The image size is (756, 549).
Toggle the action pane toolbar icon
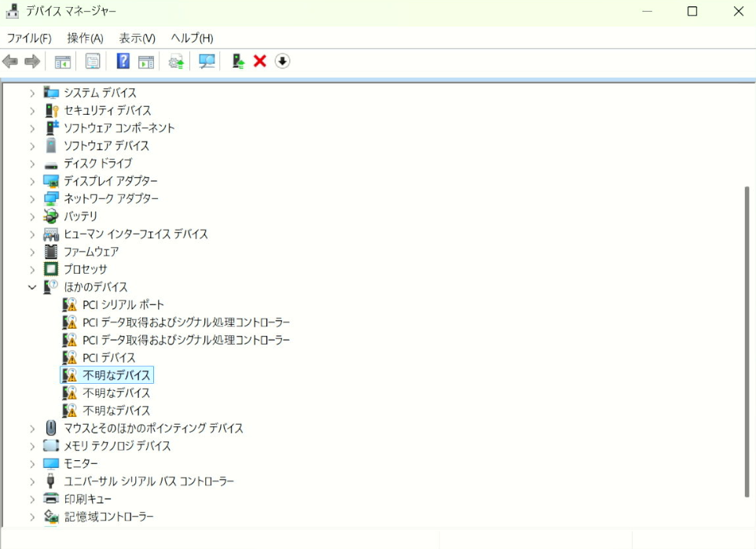[x=146, y=62]
